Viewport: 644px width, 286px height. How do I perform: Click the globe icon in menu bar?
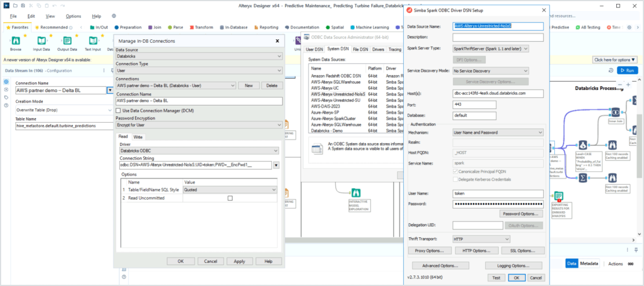coord(114,16)
